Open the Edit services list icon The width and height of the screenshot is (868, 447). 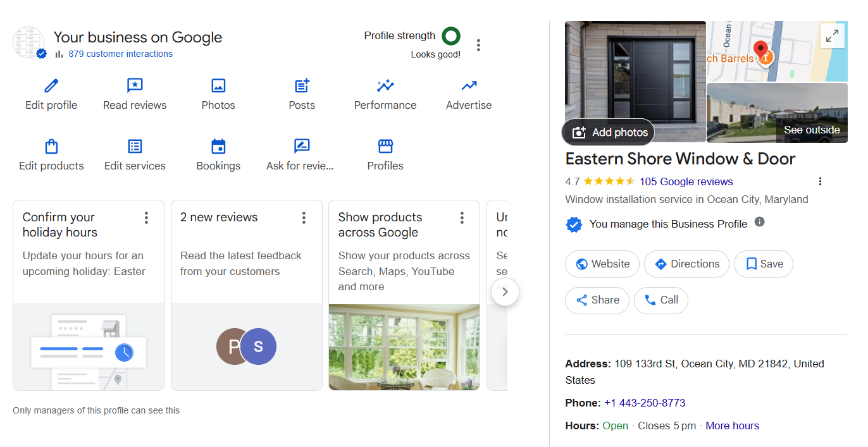(135, 146)
